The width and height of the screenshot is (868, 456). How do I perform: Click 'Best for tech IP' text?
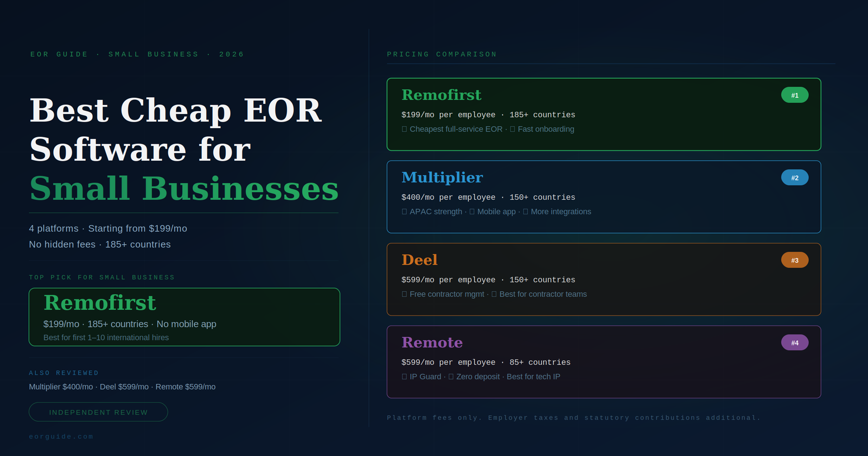(533, 377)
